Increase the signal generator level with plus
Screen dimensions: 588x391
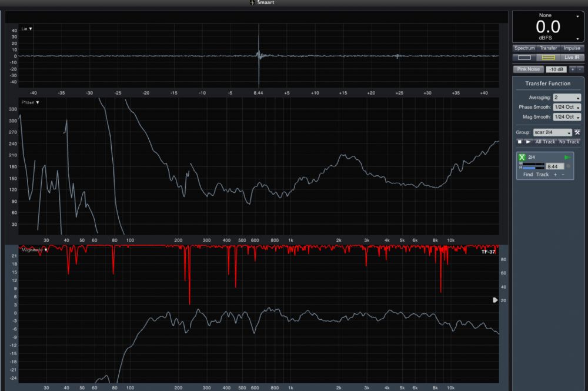pyautogui.click(x=572, y=69)
